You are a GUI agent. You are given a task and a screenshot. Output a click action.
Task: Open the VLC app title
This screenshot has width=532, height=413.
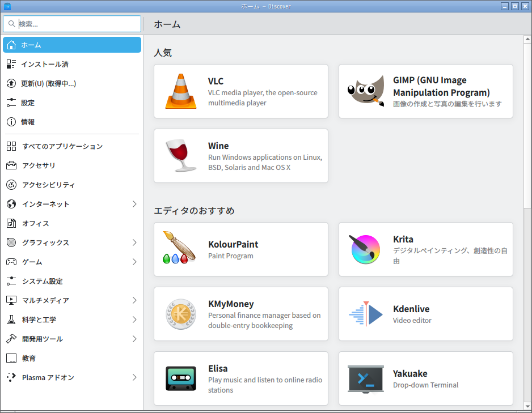pos(216,82)
